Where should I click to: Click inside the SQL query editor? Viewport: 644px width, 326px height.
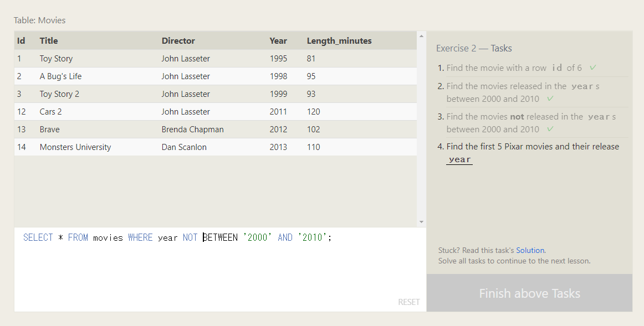pyautogui.click(x=220, y=270)
